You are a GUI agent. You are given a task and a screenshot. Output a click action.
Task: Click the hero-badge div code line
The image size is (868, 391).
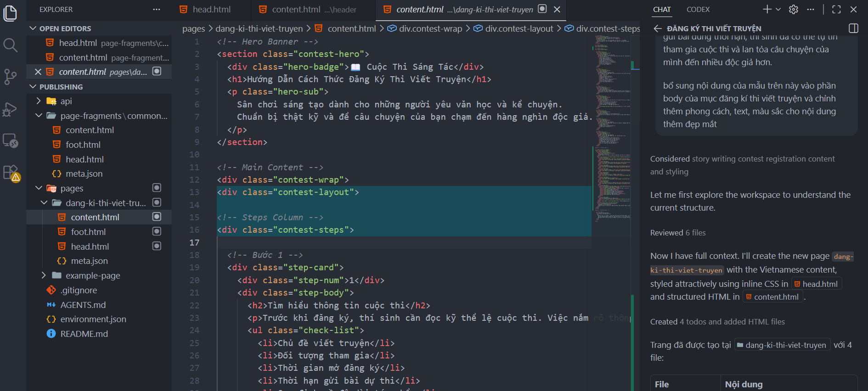355,67
